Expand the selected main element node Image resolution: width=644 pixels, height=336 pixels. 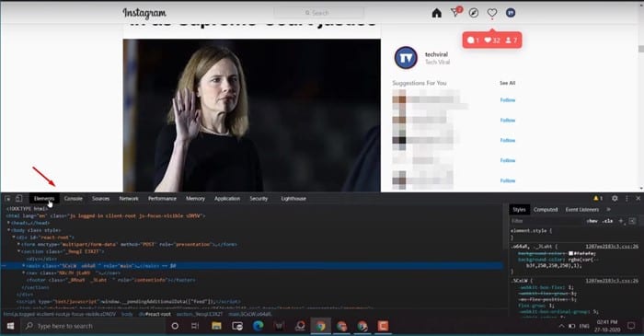point(23,266)
